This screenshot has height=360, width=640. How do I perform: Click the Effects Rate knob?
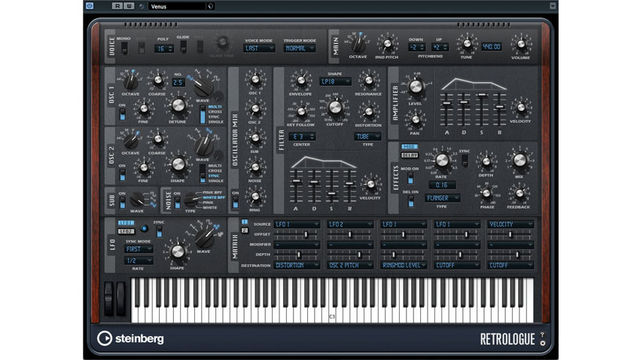(x=442, y=160)
